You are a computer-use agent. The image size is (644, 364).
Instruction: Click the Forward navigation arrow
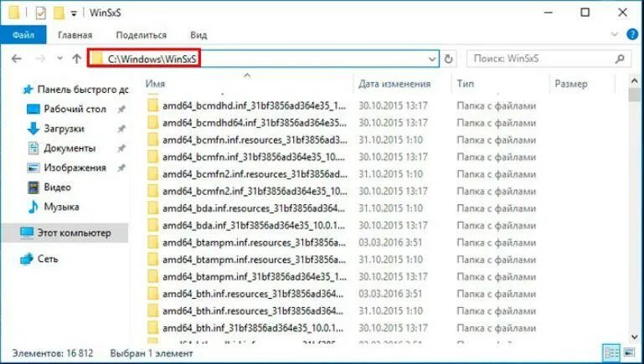pos(40,59)
